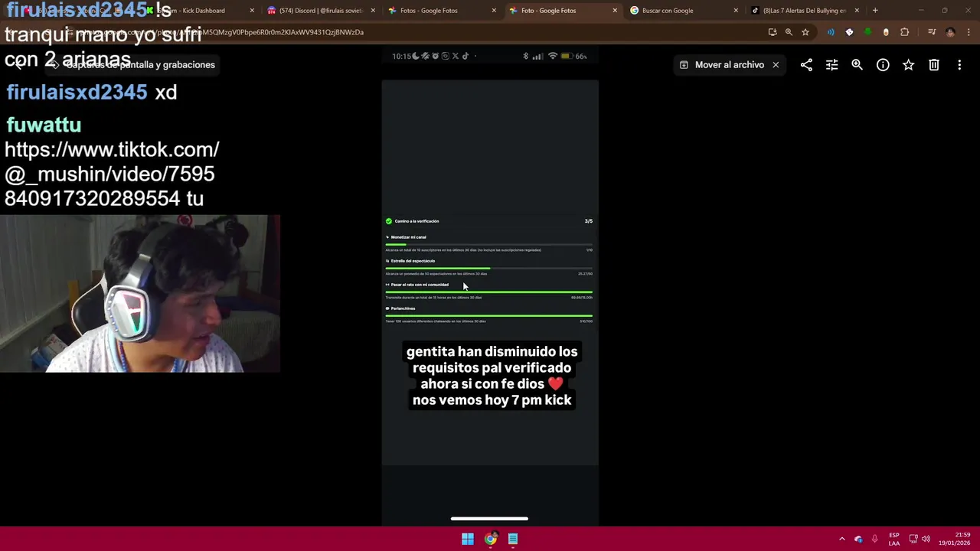Click the install app icon in address bar
Viewport: 980px width, 551px height.
[x=772, y=32]
